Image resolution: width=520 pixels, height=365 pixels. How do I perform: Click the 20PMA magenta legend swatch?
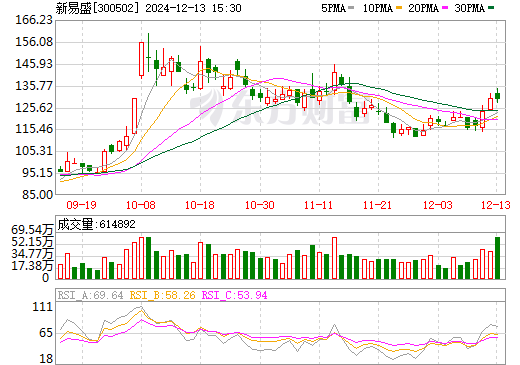pos(445,8)
